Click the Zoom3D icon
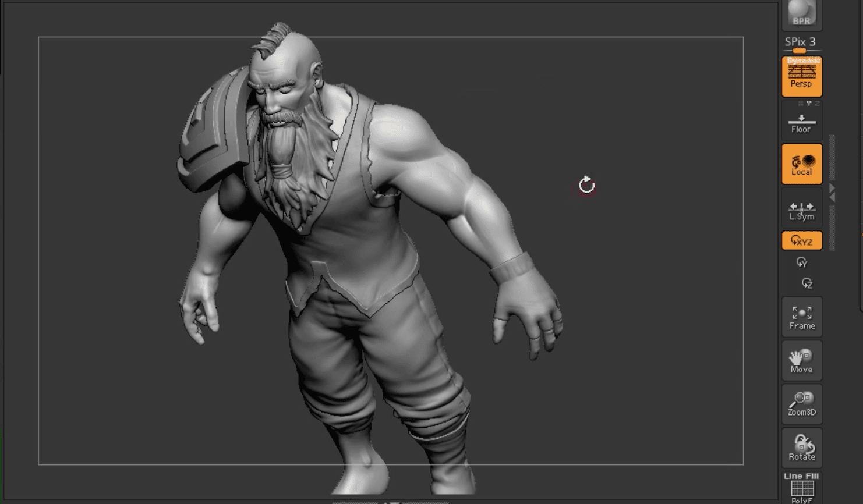 pyautogui.click(x=801, y=404)
